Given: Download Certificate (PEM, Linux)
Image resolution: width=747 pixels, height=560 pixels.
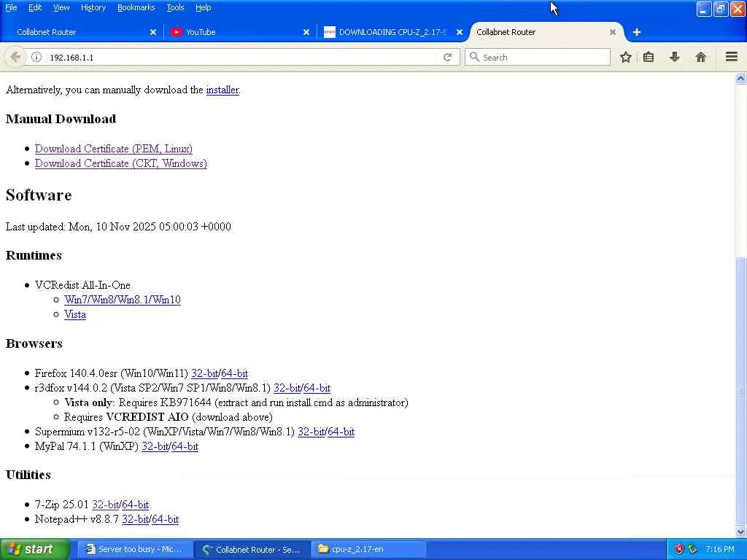Looking at the screenshot, I should coord(113,149).
